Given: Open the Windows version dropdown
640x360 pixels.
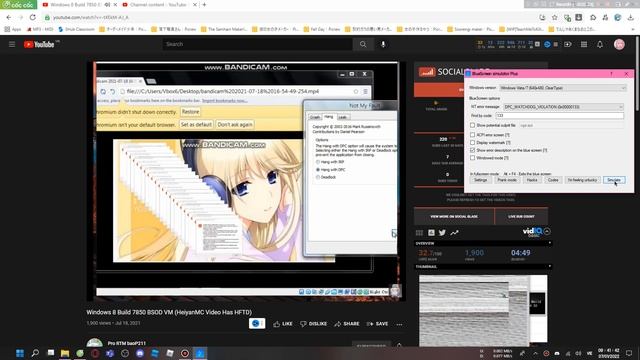Looking at the screenshot, I should [x=562, y=88].
